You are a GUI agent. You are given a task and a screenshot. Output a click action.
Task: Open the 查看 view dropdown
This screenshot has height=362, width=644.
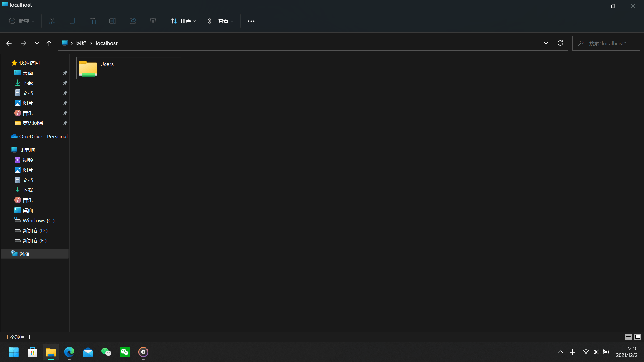click(221, 21)
